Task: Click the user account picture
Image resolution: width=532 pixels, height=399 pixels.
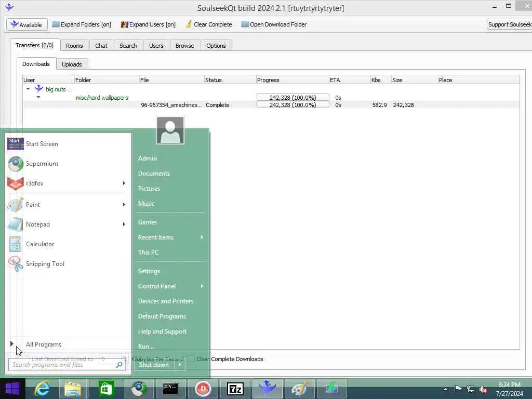Action: tap(170, 130)
